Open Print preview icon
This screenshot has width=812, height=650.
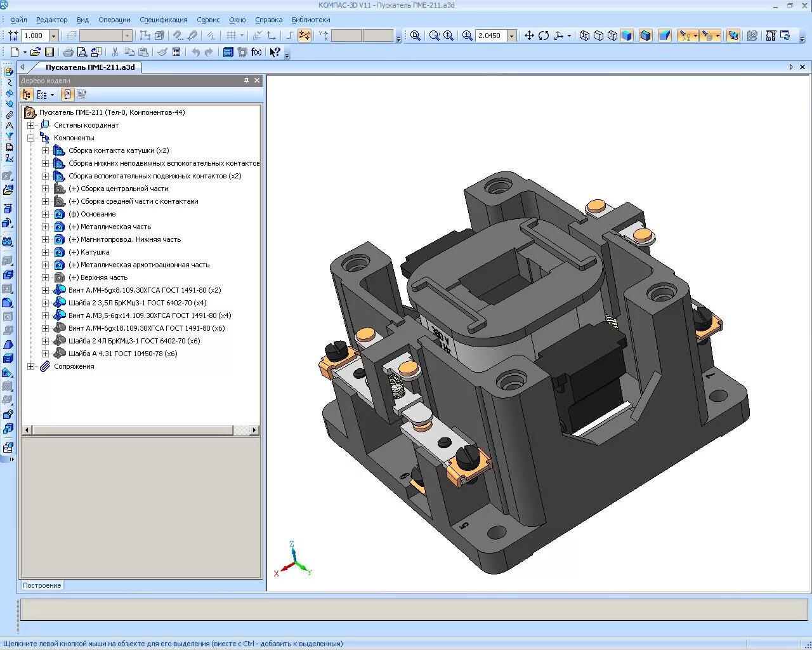point(82,52)
